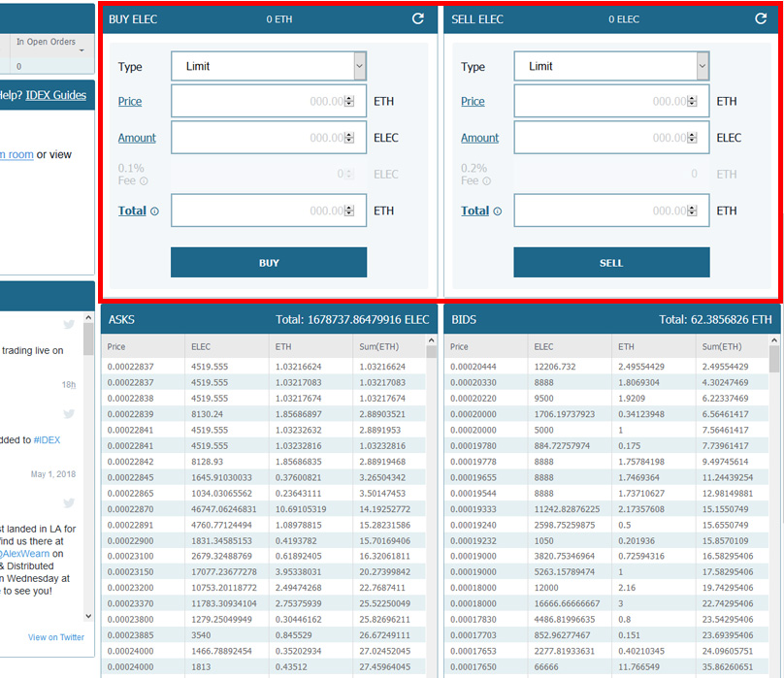Click spinner arrows on buy Price field
784x678 pixels.
coord(349,101)
